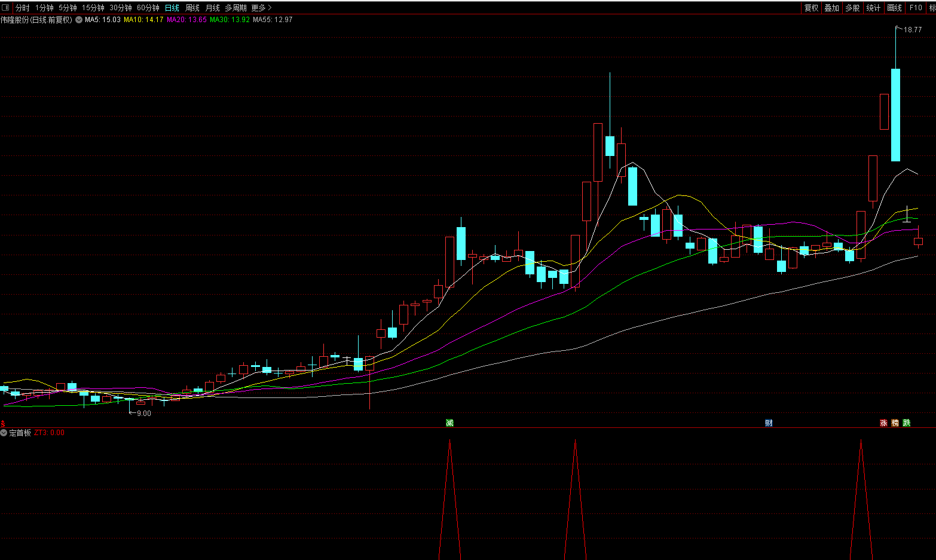
Task: Open the 多股 multi-stock view
Action: [852, 8]
